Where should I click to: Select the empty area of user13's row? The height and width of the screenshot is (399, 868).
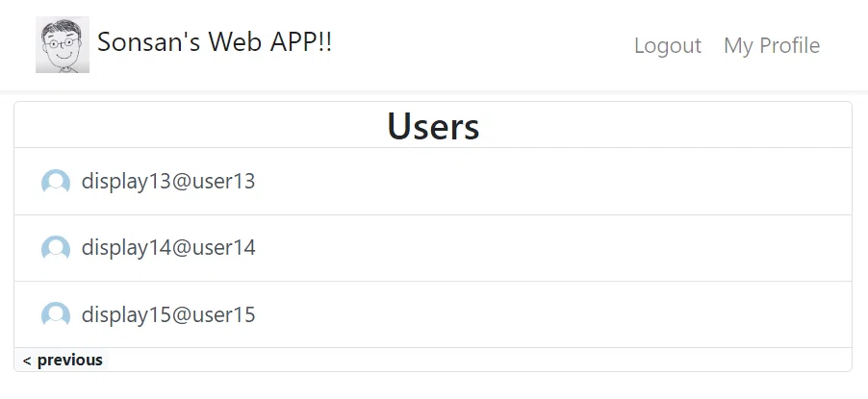pos(553,182)
